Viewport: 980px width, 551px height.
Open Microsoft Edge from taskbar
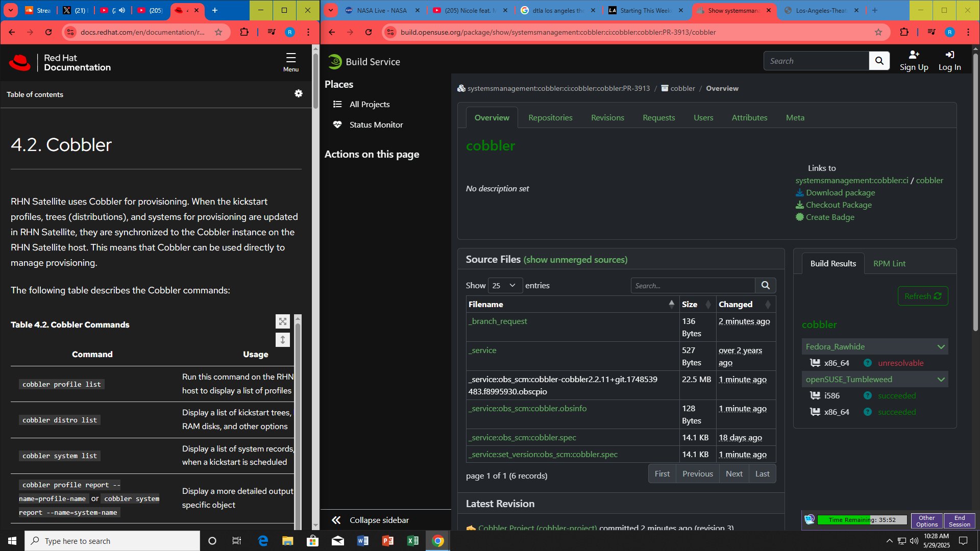click(263, 541)
